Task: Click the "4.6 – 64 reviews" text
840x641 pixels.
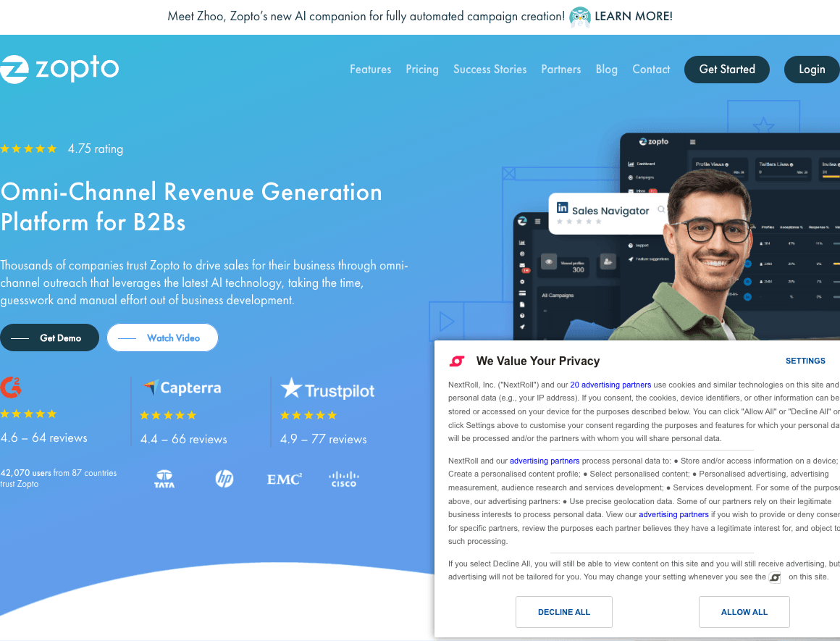Action: (44, 438)
